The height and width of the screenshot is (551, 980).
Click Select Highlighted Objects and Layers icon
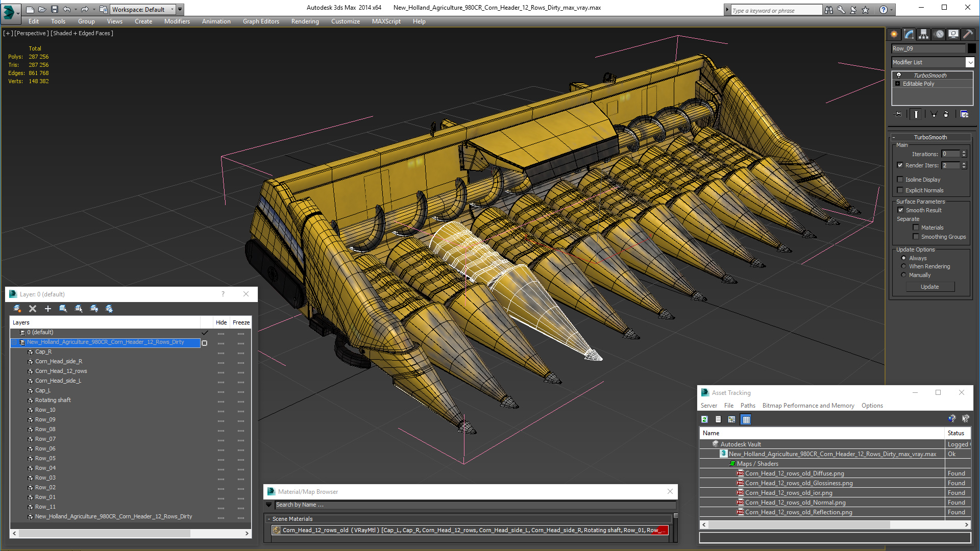tap(63, 309)
